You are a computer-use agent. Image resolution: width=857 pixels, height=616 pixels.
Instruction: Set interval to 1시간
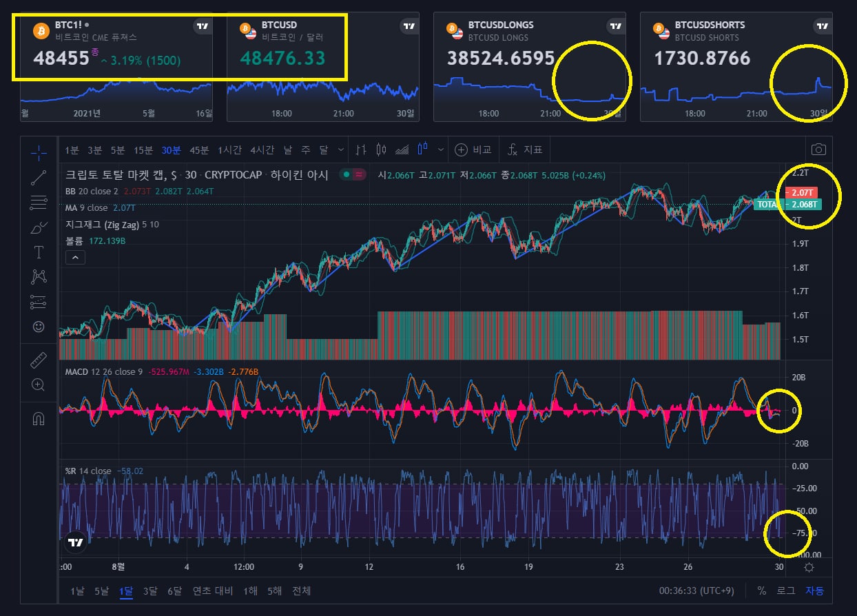pos(231,150)
